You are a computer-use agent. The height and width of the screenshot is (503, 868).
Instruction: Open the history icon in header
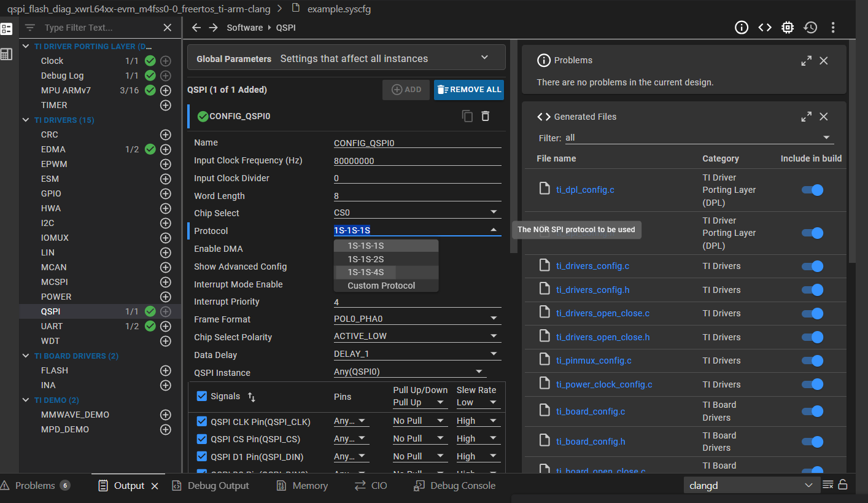810,28
